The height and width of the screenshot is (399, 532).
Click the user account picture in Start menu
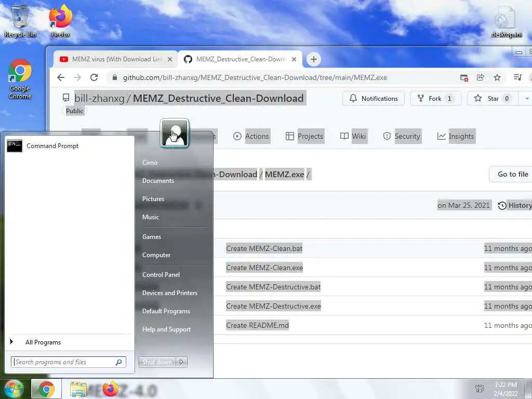point(175,134)
